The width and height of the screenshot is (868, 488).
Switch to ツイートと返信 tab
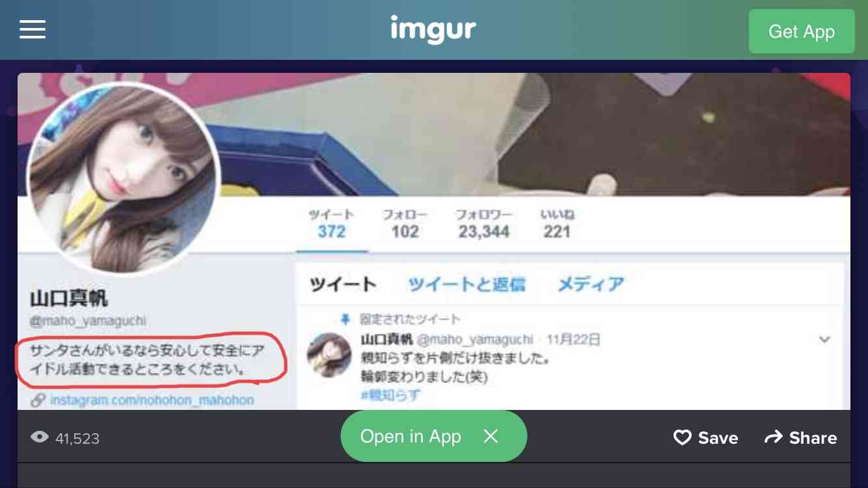click(x=467, y=284)
